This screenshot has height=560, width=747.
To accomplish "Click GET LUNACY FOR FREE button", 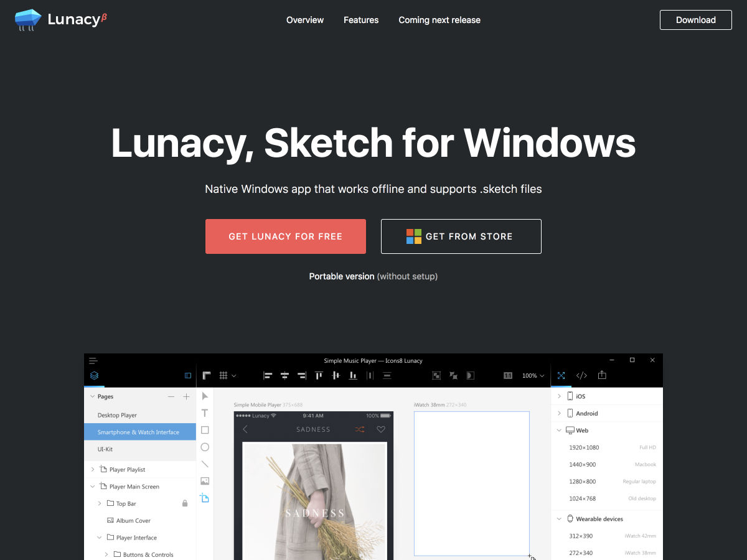I will 286,236.
